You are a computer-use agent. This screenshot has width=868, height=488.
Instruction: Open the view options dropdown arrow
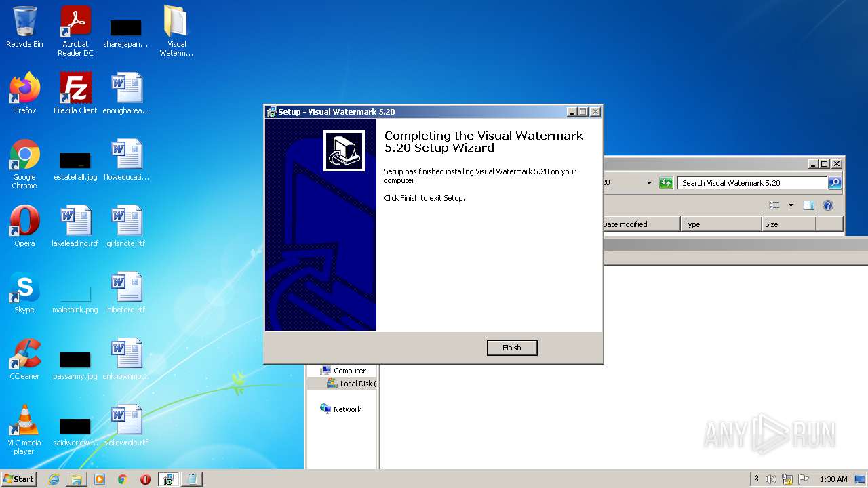tap(791, 205)
